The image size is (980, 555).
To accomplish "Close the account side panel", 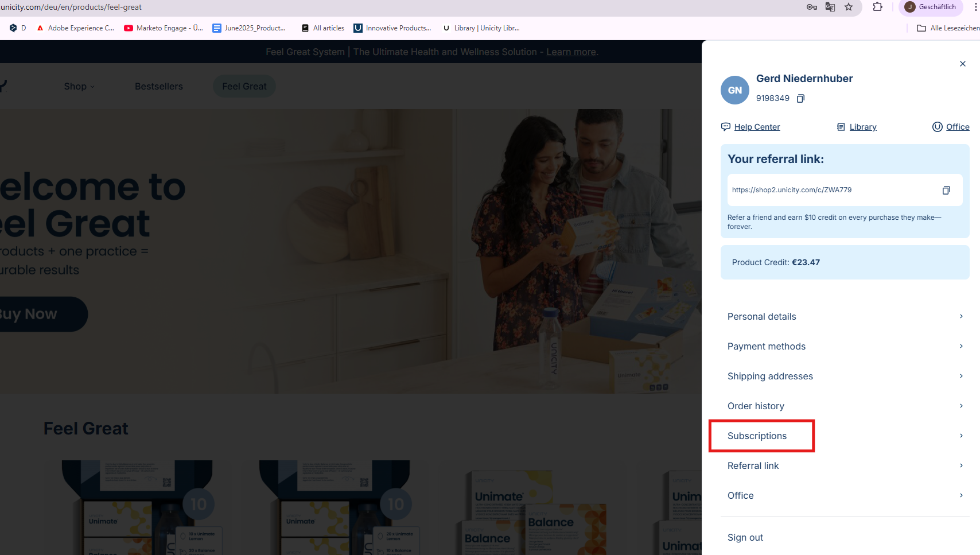I will tap(962, 64).
